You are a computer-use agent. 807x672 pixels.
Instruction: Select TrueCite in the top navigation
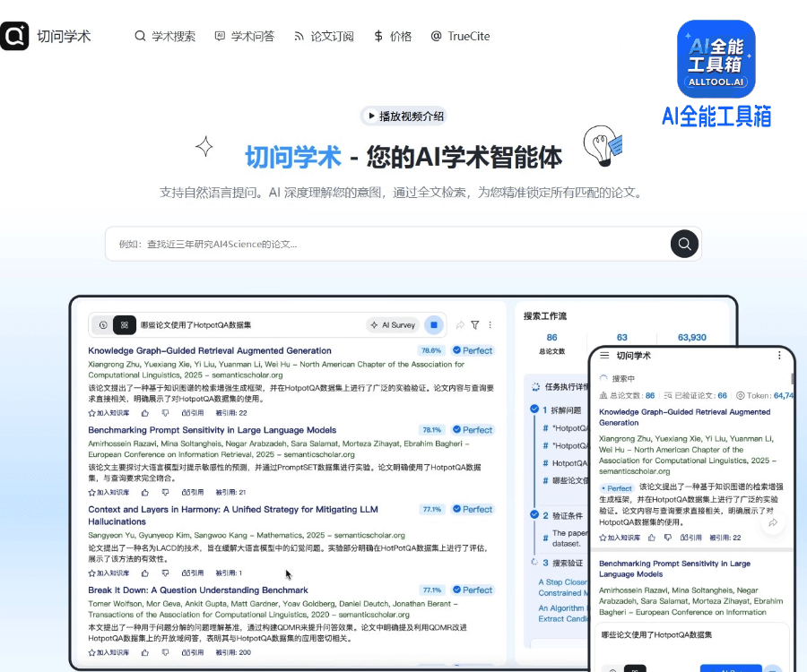(x=460, y=36)
